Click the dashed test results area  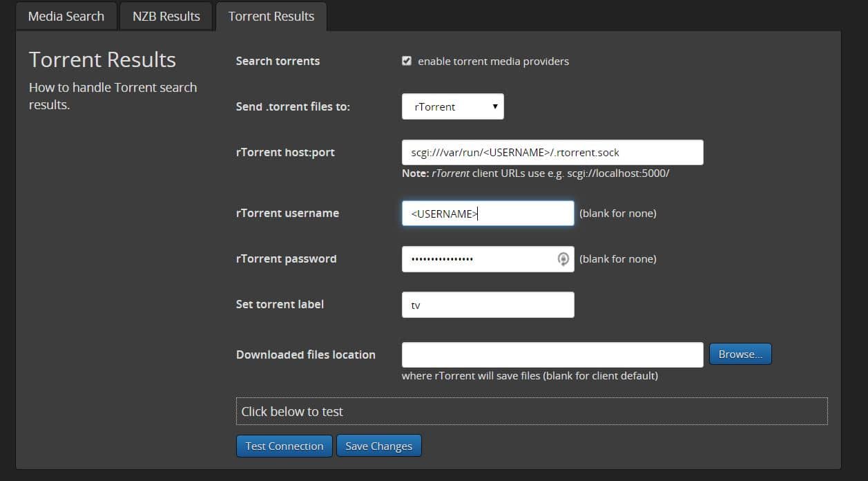[532, 411]
